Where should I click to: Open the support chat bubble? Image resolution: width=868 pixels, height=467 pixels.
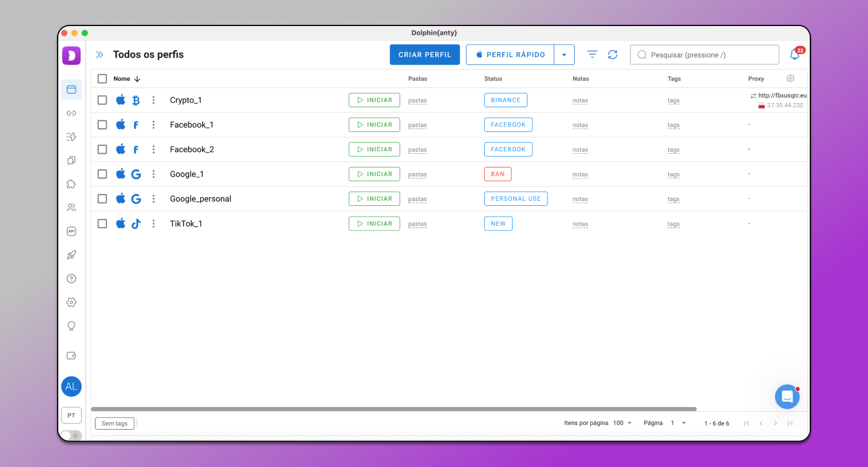click(x=787, y=396)
